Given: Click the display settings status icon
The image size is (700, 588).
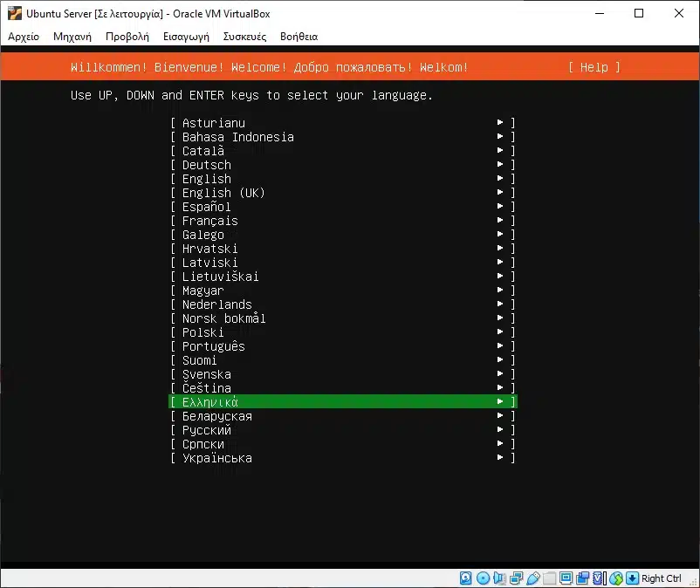Looking at the screenshot, I should coord(566,578).
